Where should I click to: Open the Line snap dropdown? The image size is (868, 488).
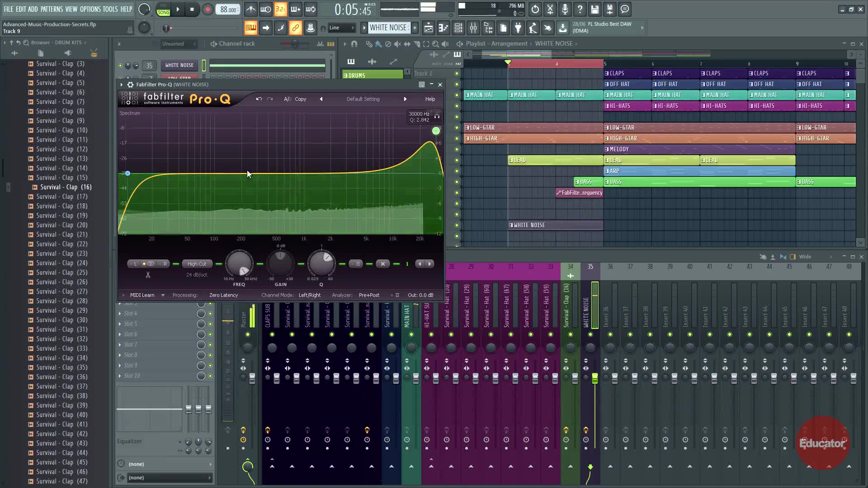click(342, 28)
